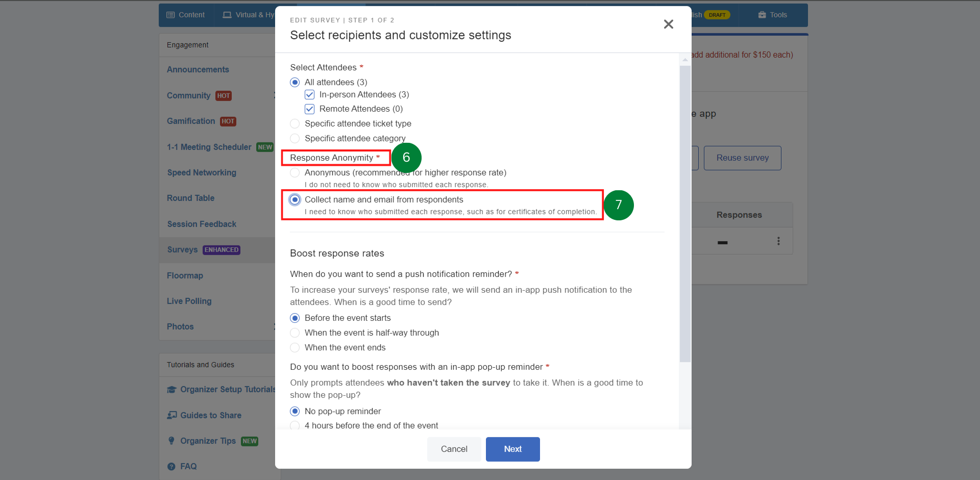This screenshot has height=480, width=980.
Task: Open Session Feedback from the sidebar
Action: click(x=201, y=224)
